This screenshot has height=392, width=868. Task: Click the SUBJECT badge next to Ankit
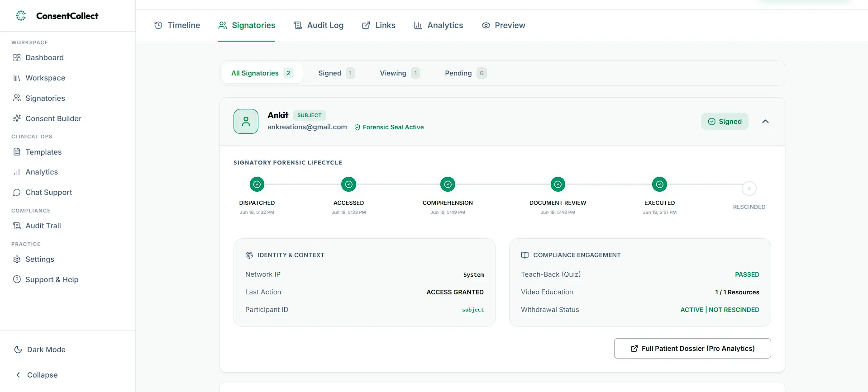click(x=310, y=115)
